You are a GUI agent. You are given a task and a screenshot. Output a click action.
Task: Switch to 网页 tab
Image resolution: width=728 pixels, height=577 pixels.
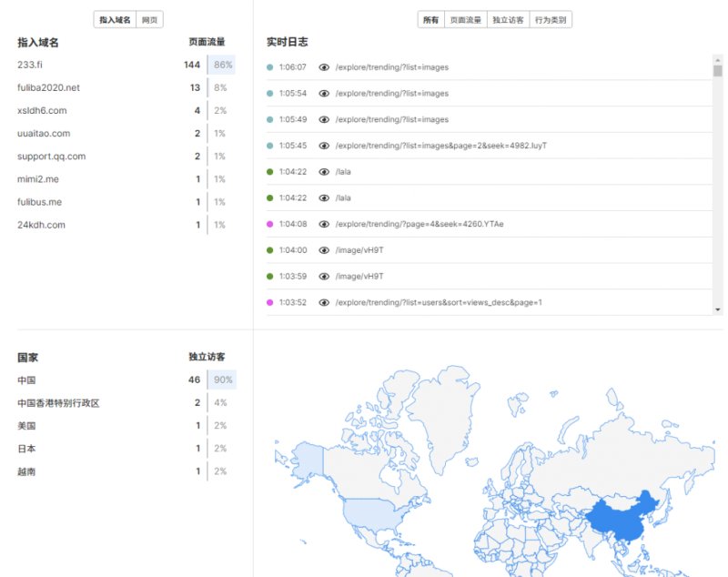click(x=149, y=20)
